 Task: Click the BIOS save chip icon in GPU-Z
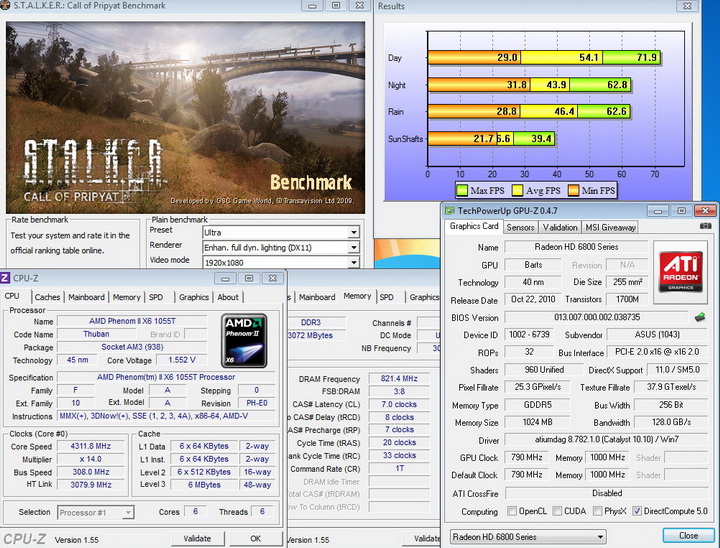tap(700, 317)
